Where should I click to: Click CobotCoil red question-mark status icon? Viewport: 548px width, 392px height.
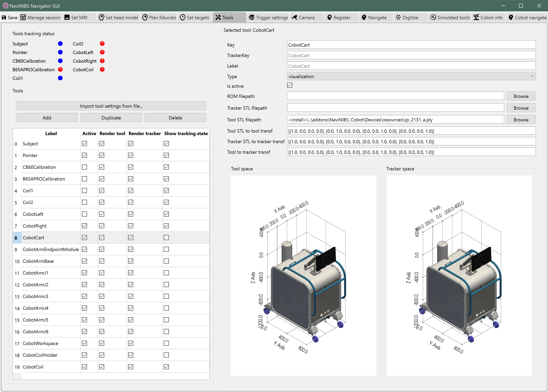(x=102, y=70)
